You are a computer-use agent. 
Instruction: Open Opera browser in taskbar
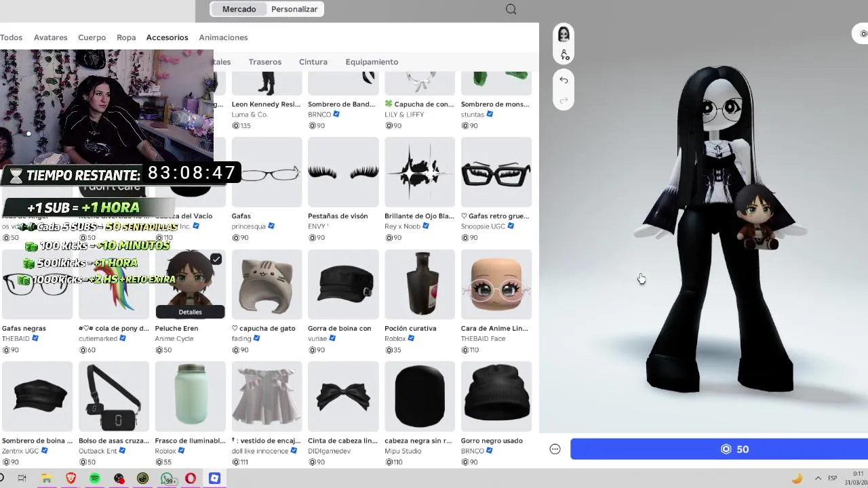point(191,479)
